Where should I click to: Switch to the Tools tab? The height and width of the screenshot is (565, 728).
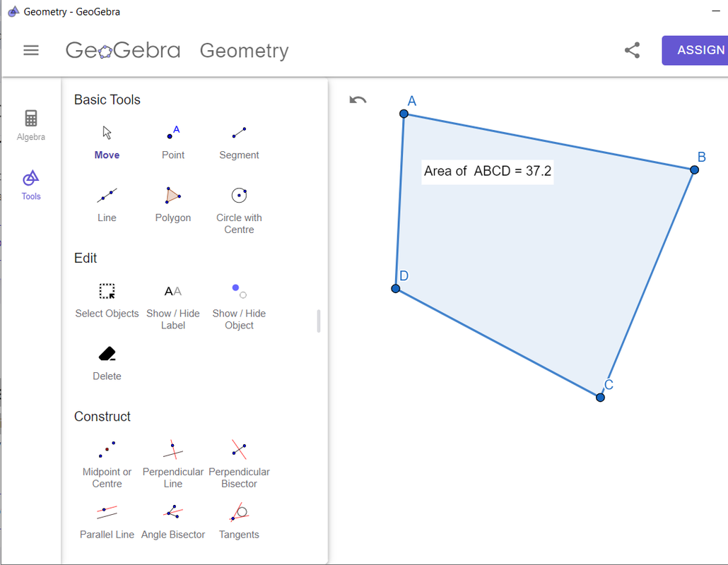coord(31,185)
